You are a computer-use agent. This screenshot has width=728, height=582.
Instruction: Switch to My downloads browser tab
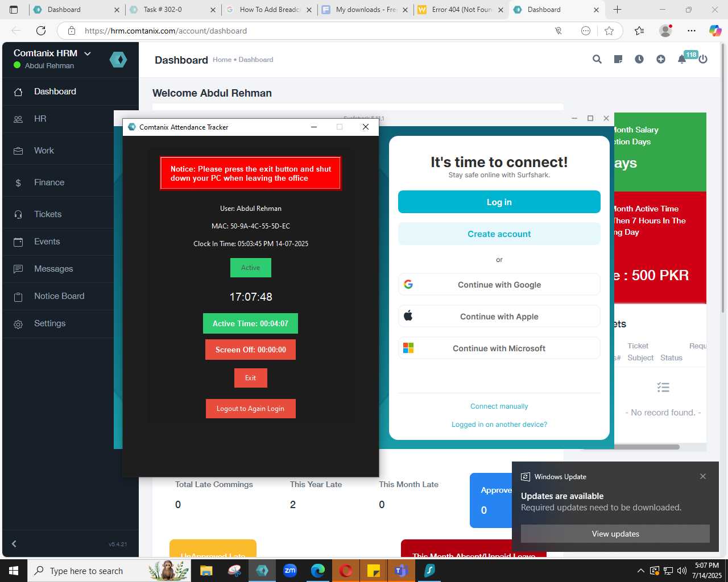tap(366, 10)
